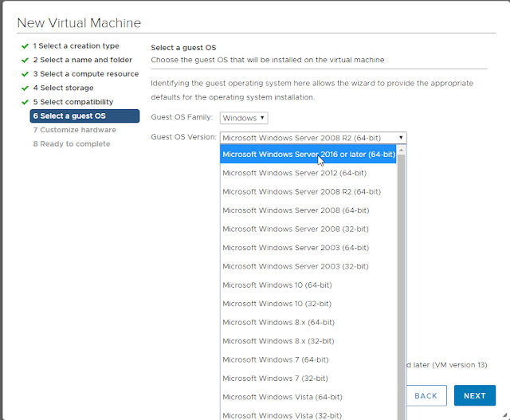Go to step 1 Select a creation type
Image resolution: width=510 pixels, height=420 pixels.
coord(76,46)
